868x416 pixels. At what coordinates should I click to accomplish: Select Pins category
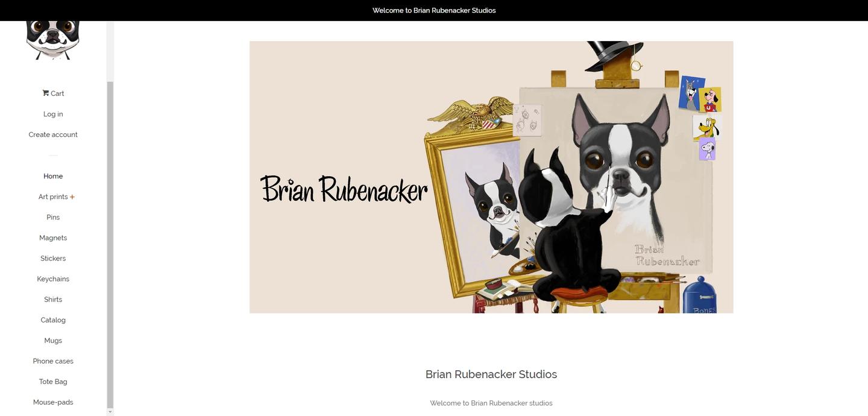coord(53,217)
